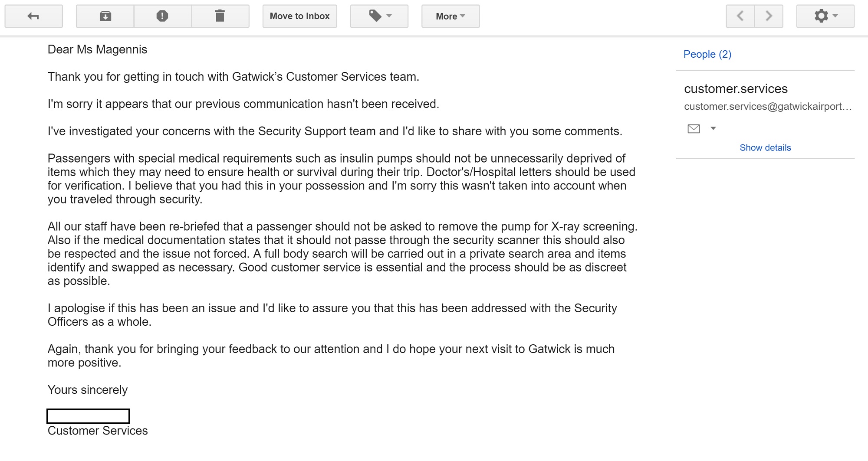Report this message as spam

tap(162, 16)
